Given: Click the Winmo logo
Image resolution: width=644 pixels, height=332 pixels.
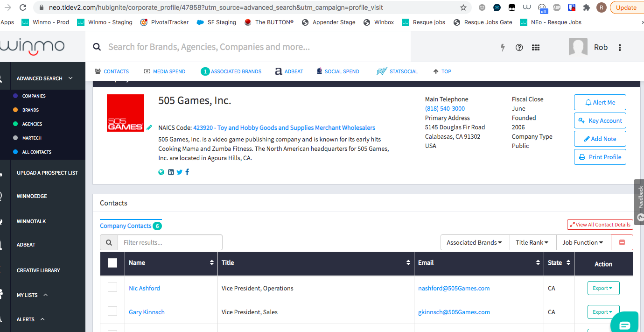Looking at the screenshot, I should pos(32,47).
